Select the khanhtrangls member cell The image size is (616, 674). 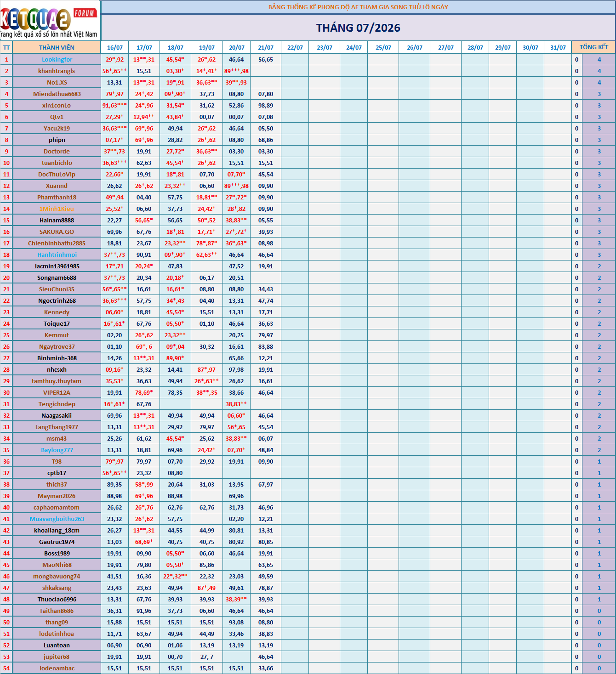point(57,71)
